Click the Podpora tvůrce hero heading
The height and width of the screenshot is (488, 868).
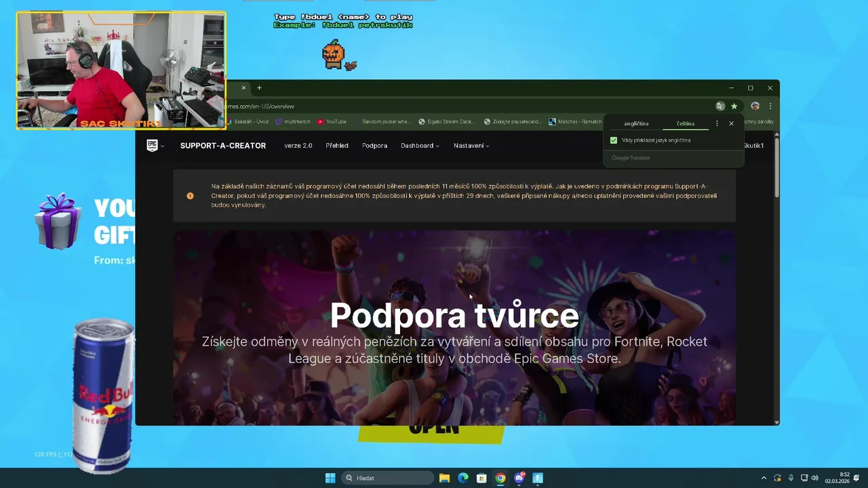point(454,315)
